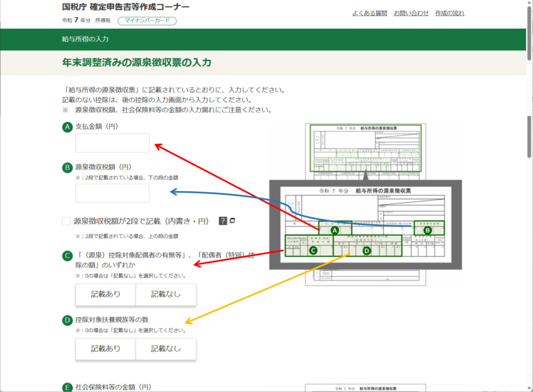
Task: Enable 源泉徴収税額が2段で記載 checkbox
Action: [66, 221]
